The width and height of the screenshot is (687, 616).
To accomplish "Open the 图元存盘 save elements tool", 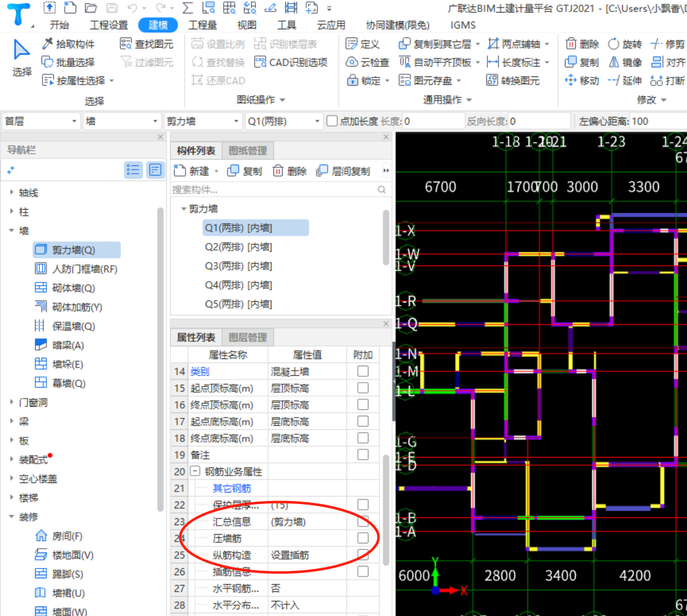I will 425,81.
